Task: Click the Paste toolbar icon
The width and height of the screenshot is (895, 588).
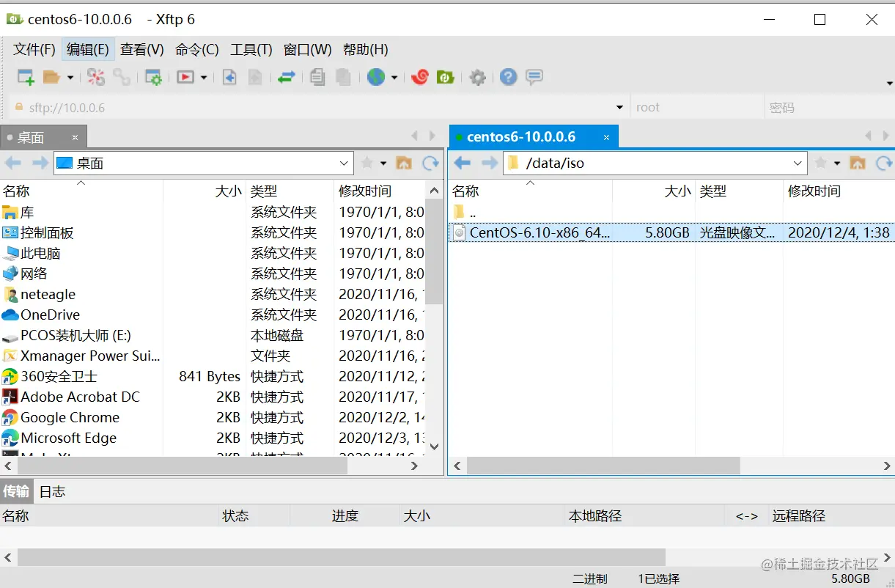Action: 343,77
